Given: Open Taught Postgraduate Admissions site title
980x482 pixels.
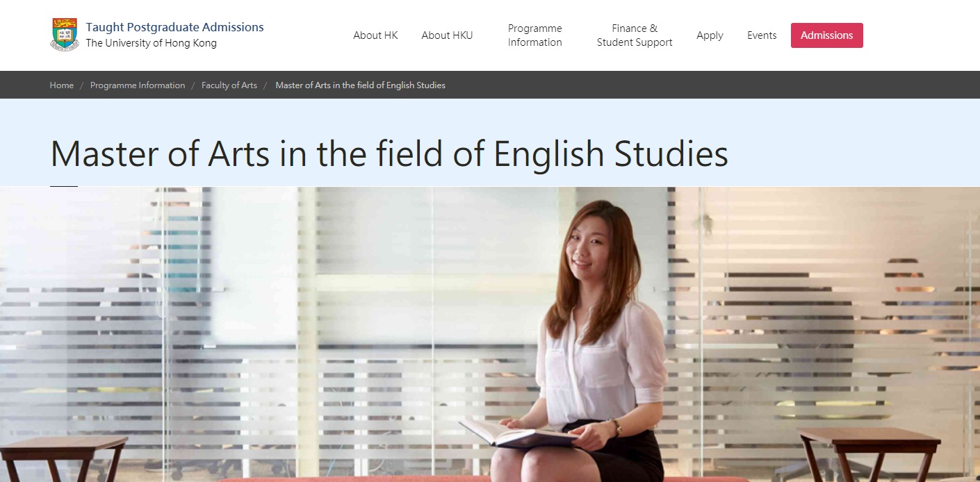Looking at the screenshot, I should coord(174,27).
